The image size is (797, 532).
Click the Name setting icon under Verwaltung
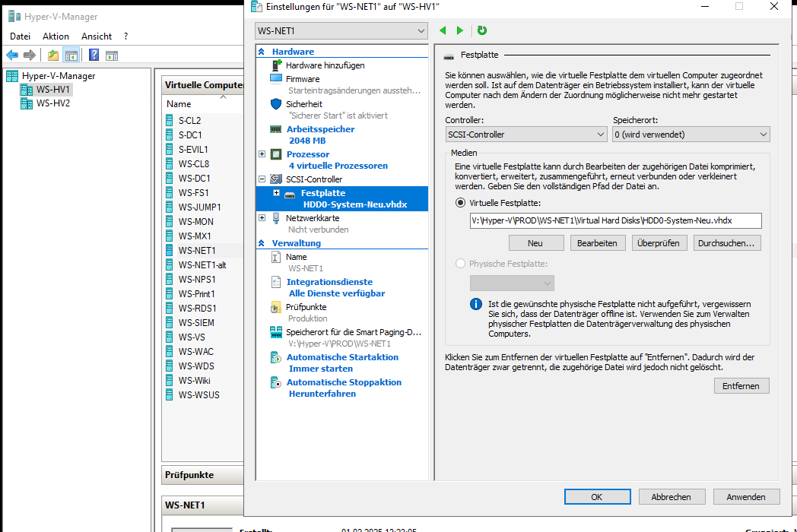(275, 257)
